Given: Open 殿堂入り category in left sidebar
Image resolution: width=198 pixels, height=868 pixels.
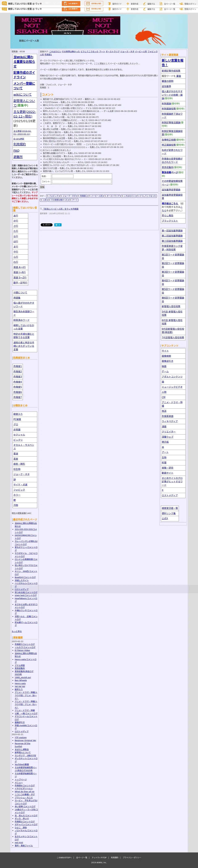Looking at the screenshot, I should point(18,414).
